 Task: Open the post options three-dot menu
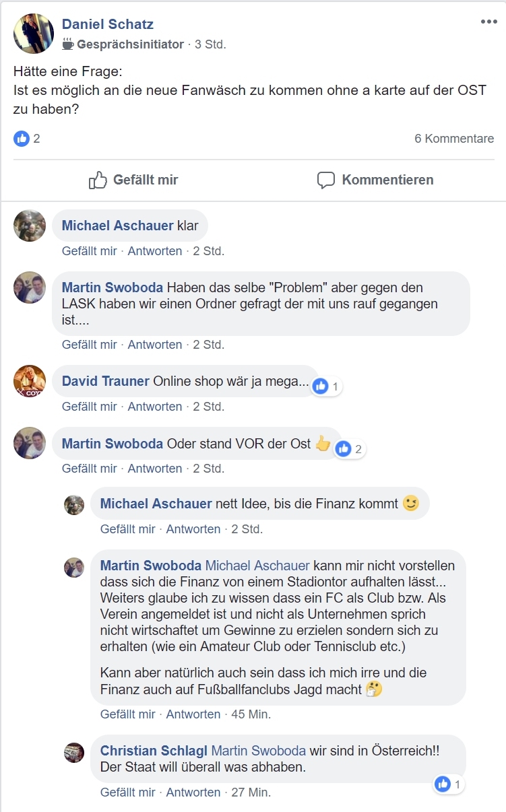point(488,22)
